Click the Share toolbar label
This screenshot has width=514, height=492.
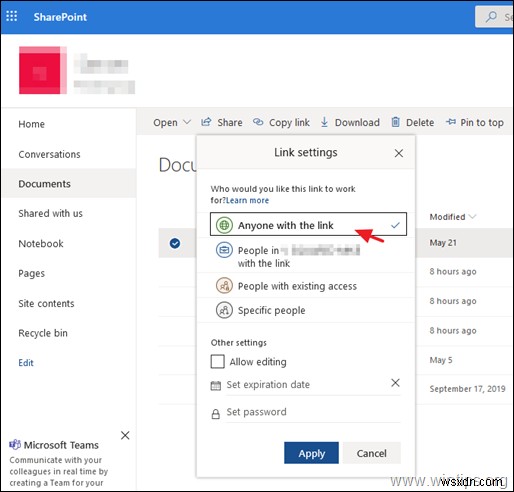click(x=230, y=122)
